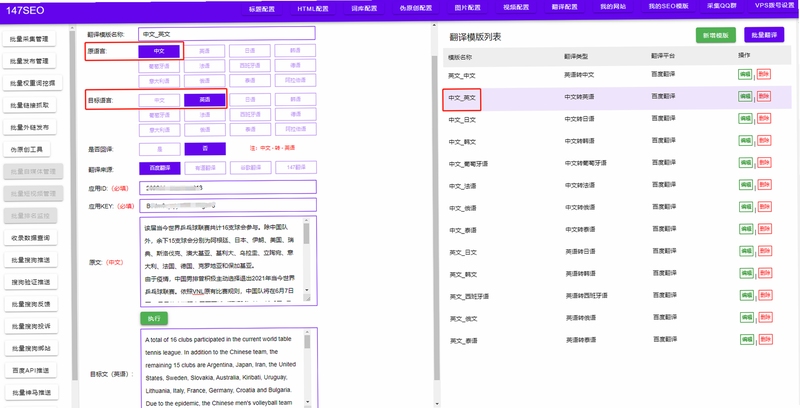The width and height of the screenshot is (800, 408).
Task: Select 中文 as the 原语言
Action: [x=159, y=51]
